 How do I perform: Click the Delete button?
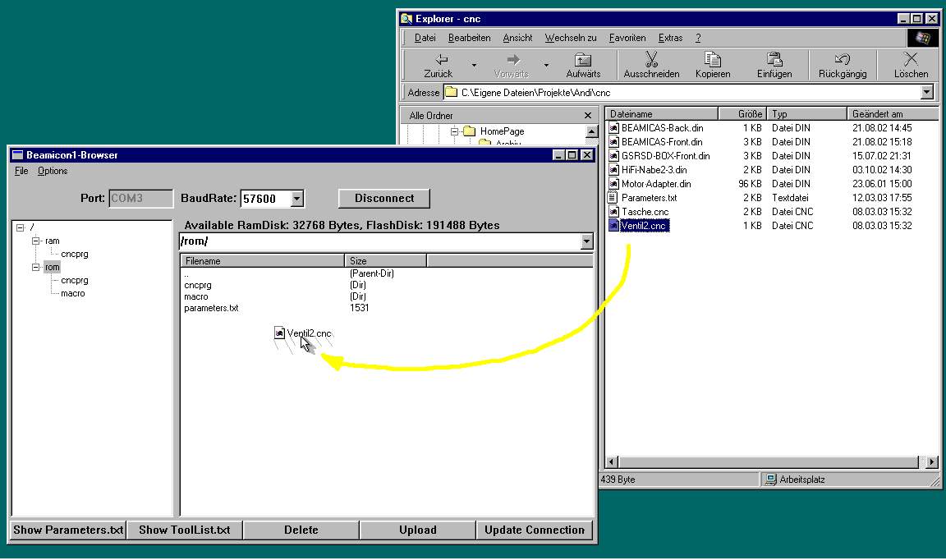point(301,530)
